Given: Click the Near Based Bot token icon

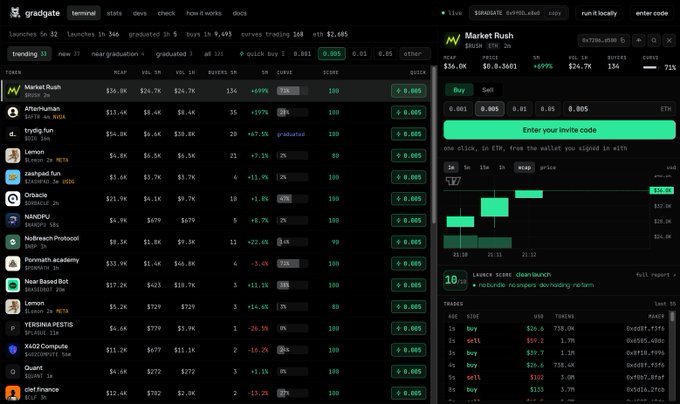Looking at the screenshot, I should pyautogui.click(x=13, y=285).
